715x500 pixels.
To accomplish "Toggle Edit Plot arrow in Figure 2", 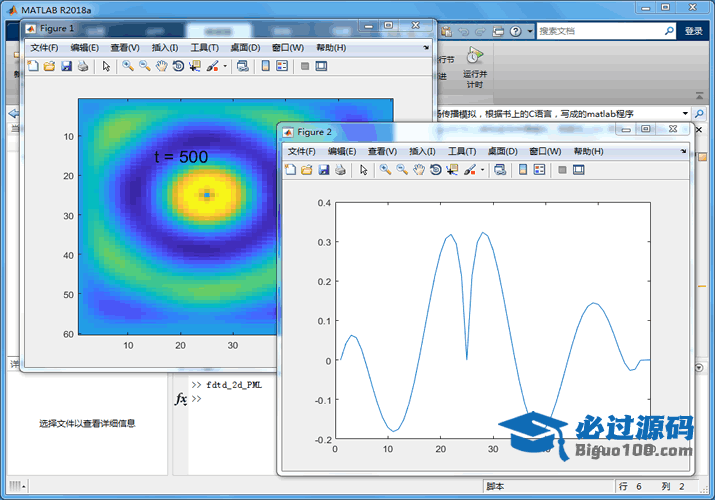I will point(363,170).
